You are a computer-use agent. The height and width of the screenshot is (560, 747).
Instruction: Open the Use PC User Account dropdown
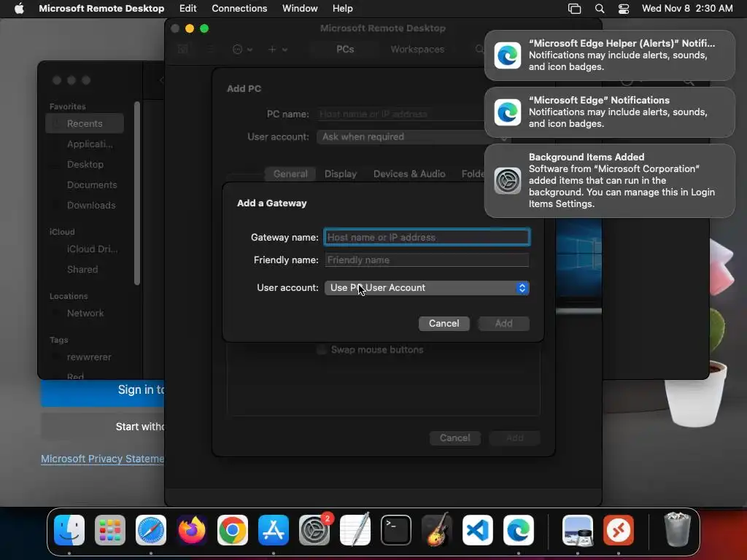click(427, 287)
